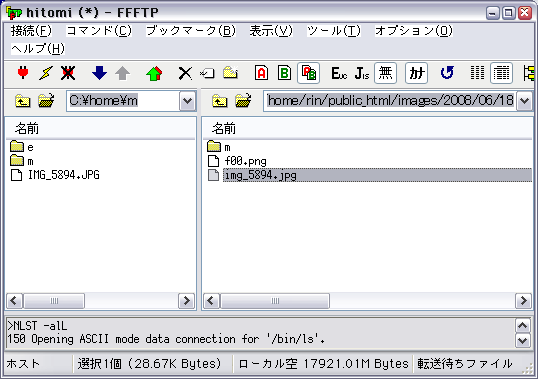Screen dimensions: 538x379
Task: Select no kanji conversion (無) button
Action: [385, 73]
